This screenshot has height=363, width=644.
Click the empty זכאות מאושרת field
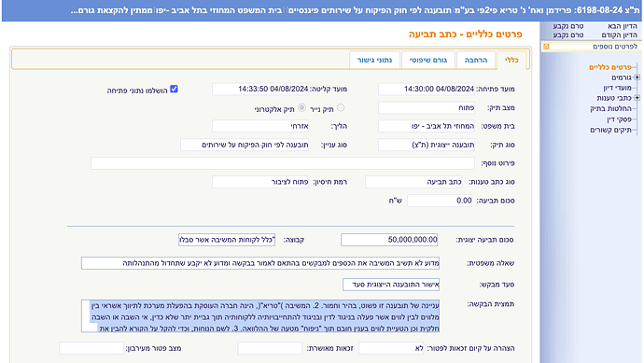(x=270, y=348)
